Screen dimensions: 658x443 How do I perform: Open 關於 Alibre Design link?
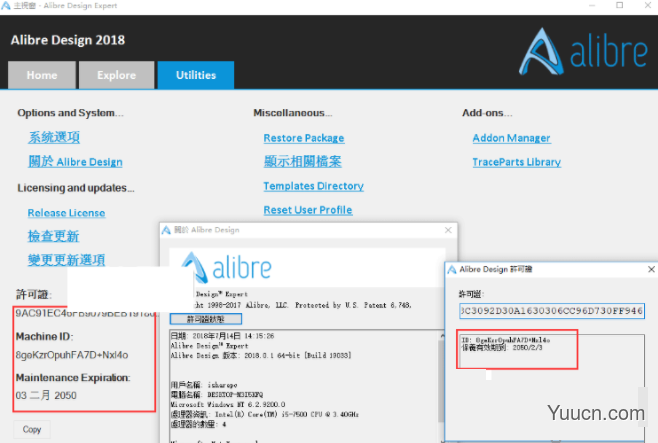click(x=76, y=162)
